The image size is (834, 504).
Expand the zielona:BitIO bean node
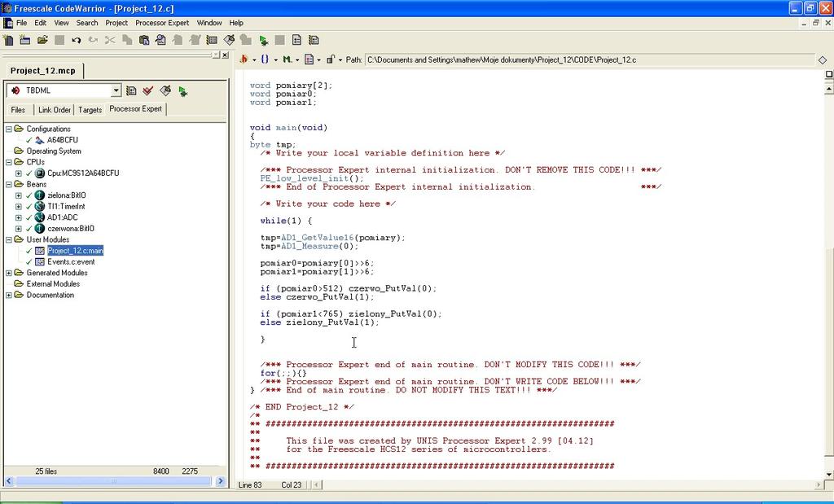coord(19,195)
